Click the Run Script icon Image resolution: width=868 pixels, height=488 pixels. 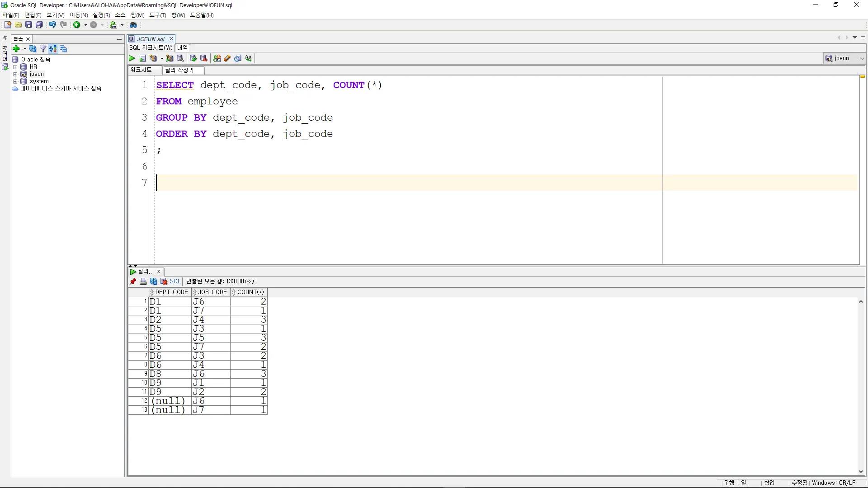(x=142, y=58)
